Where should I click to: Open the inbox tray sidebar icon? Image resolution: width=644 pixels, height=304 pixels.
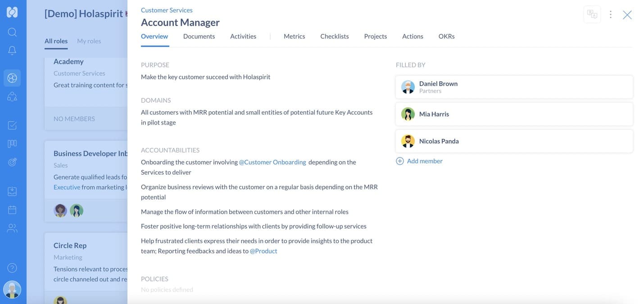click(x=12, y=191)
